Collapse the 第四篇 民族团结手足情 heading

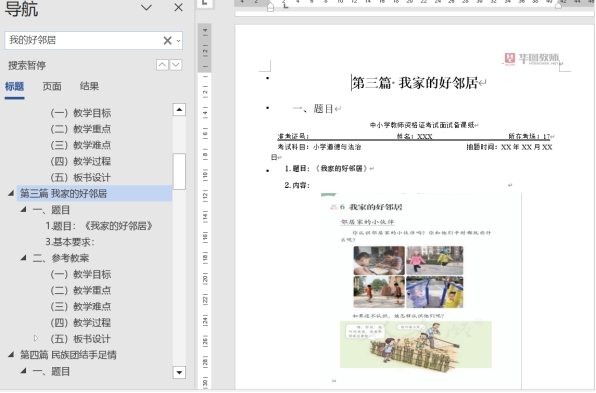11,355
